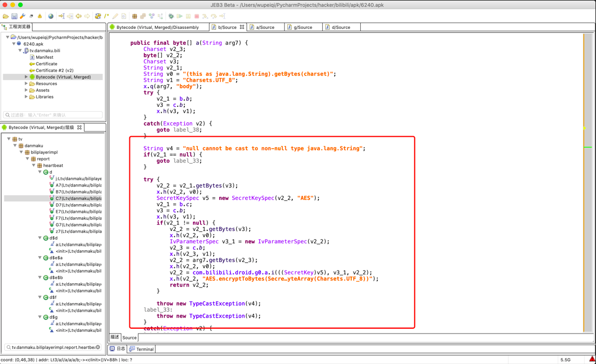596x364 pixels.
Task: Collapse the danmaku package arrow
Action: click(15, 145)
